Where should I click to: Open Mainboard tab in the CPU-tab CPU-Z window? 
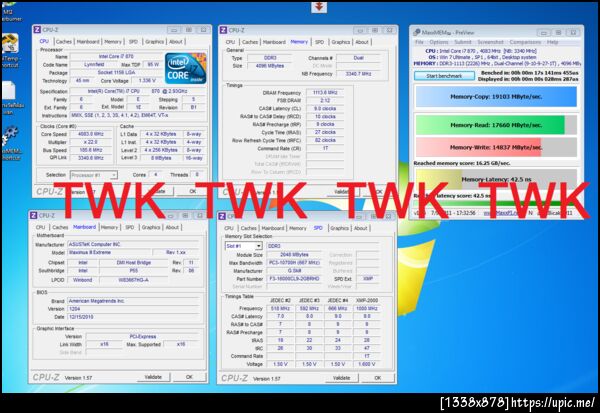88,41
